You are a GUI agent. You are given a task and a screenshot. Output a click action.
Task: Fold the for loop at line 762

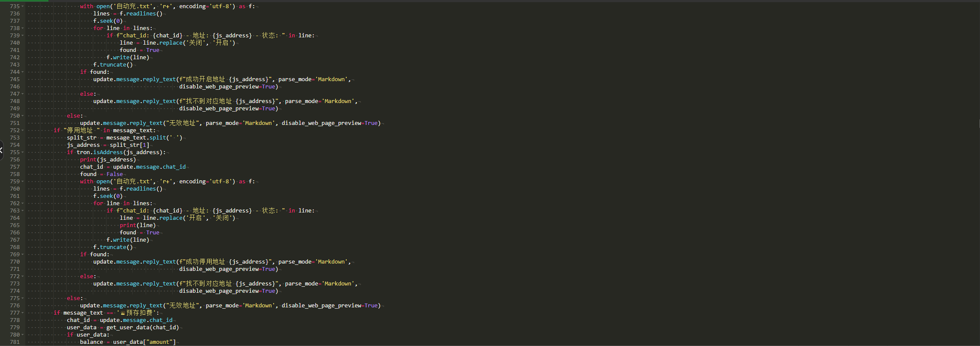click(x=23, y=203)
